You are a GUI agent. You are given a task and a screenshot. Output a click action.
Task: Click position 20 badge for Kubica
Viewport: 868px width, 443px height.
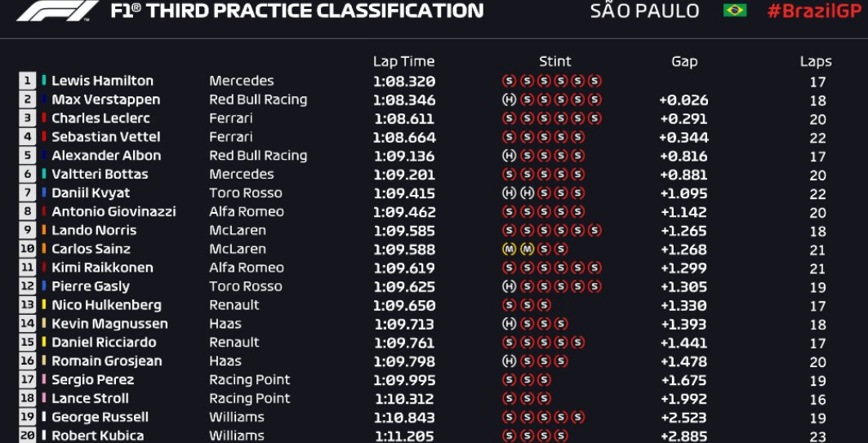tap(27, 436)
